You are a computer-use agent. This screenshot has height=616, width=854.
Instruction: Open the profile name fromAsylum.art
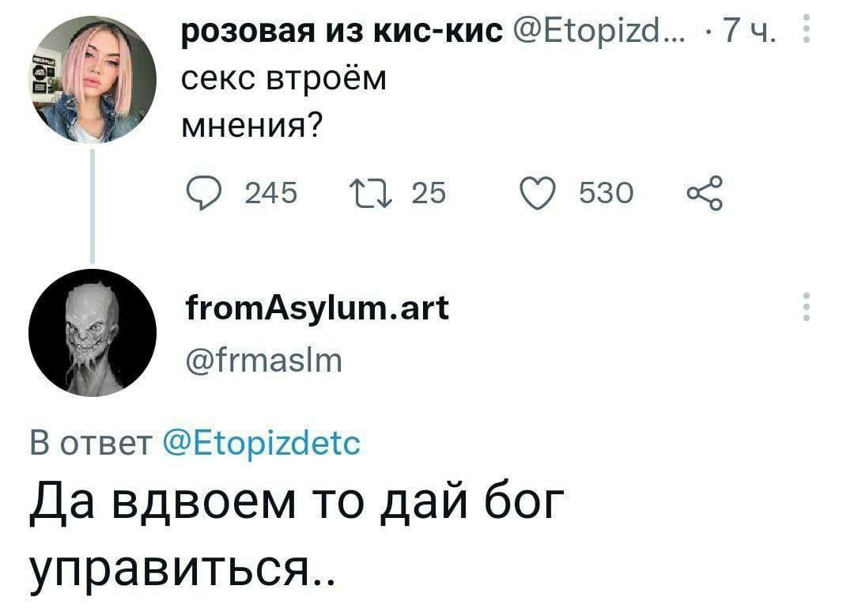click(316, 308)
